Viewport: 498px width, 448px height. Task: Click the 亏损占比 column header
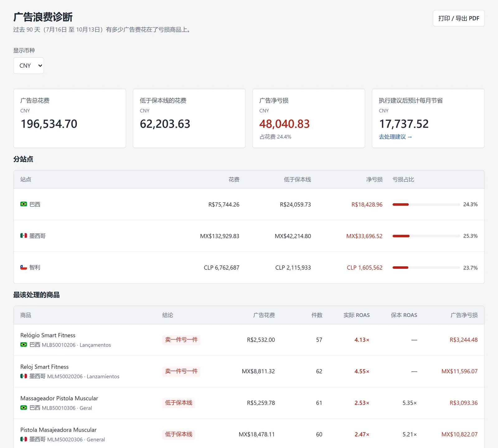coord(403,180)
